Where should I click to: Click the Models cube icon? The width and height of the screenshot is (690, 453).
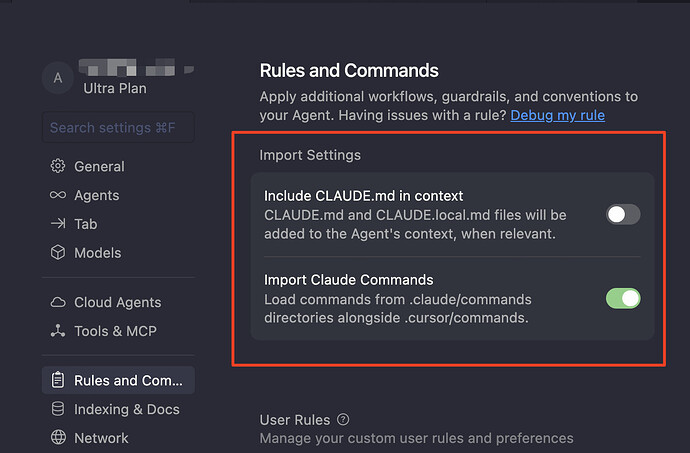[x=58, y=253]
